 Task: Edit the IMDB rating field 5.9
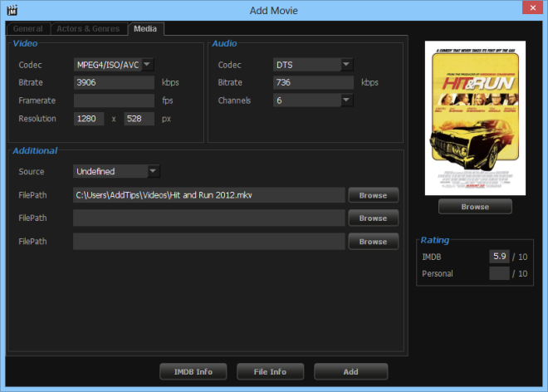(499, 257)
